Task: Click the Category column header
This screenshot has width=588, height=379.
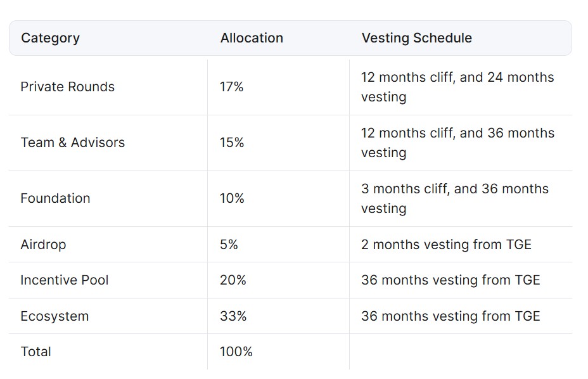Action: click(x=50, y=38)
